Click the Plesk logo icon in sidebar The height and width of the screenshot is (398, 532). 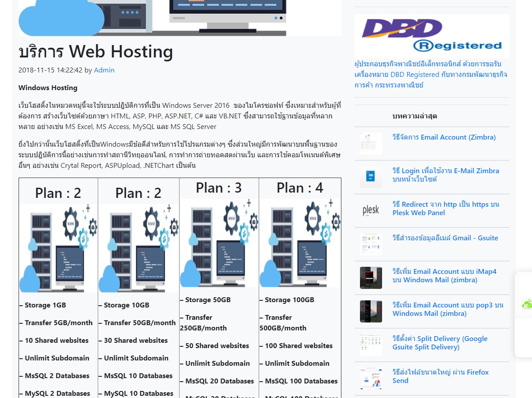(370, 211)
